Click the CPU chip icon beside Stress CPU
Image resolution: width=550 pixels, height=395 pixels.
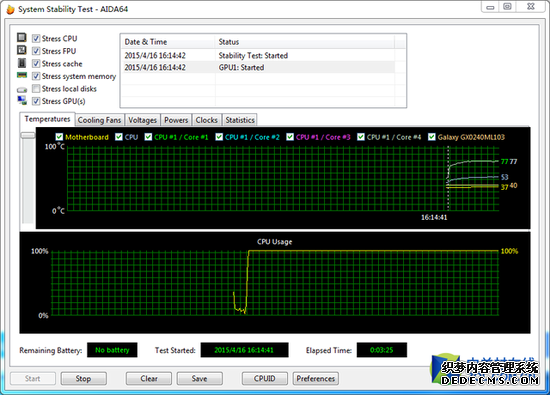22,38
